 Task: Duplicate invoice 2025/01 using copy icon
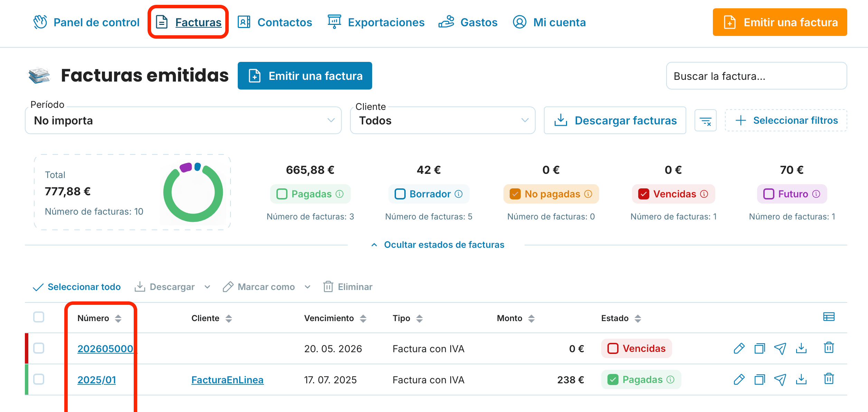click(759, 380)
